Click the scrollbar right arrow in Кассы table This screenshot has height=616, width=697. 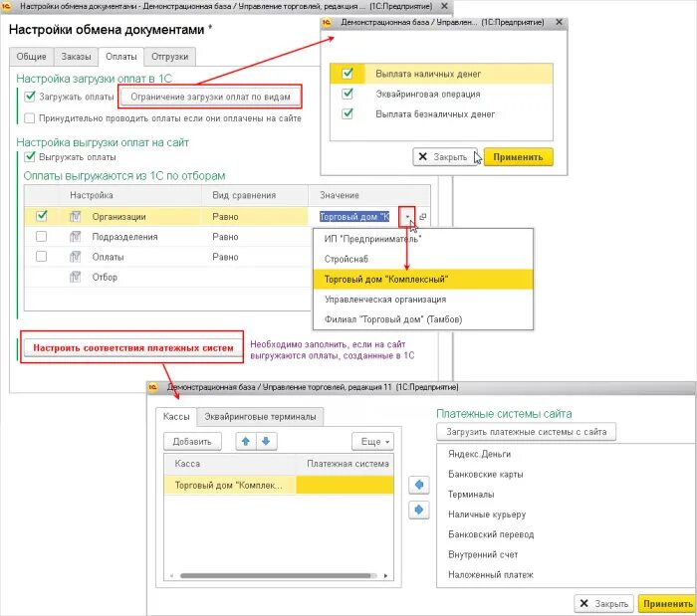click(386, 576)
